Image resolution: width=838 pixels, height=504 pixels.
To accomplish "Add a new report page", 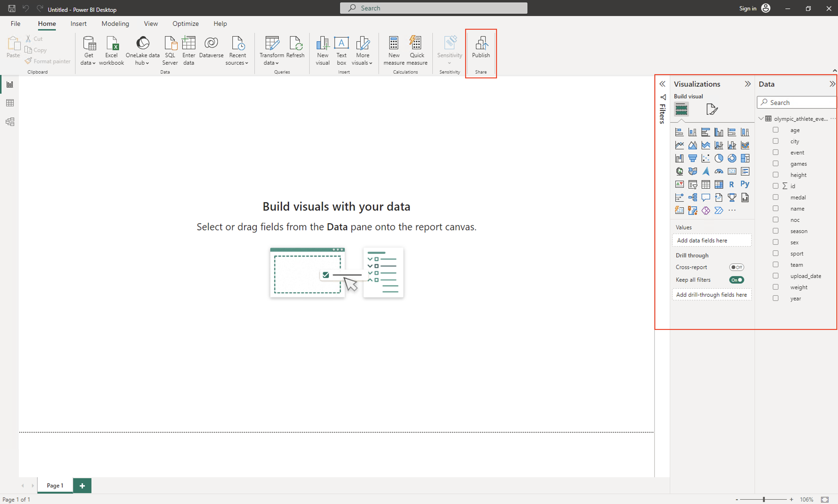I will point(82,486).
